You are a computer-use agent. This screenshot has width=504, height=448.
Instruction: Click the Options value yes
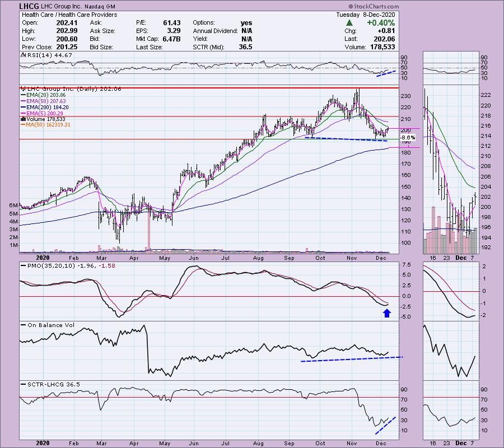(x=246, y=23)
